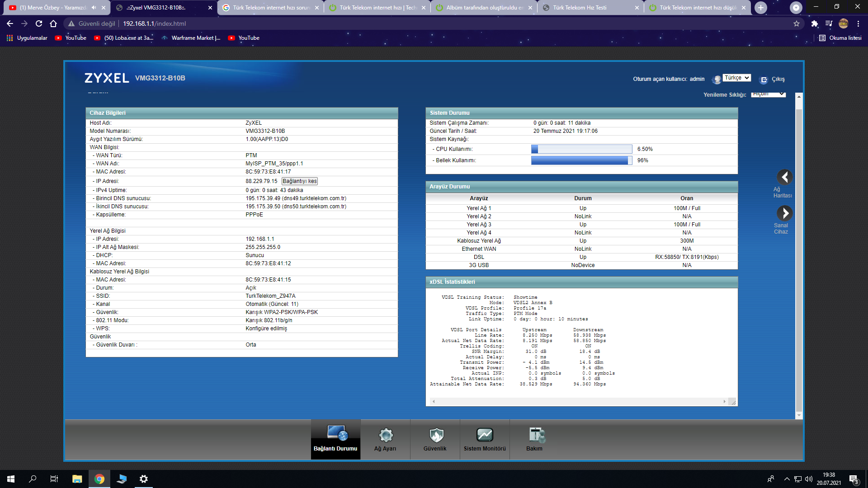The image size is (868, 488).
Task: Click Sanal Cihaz right arrow icon
Action: (784, 213)
